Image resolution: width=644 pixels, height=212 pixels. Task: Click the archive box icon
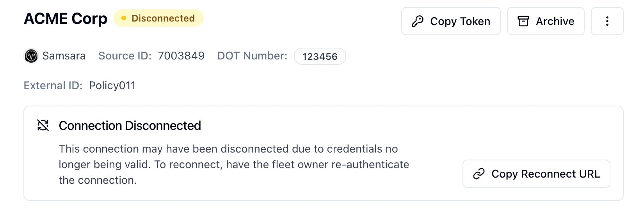coord(523,21)
